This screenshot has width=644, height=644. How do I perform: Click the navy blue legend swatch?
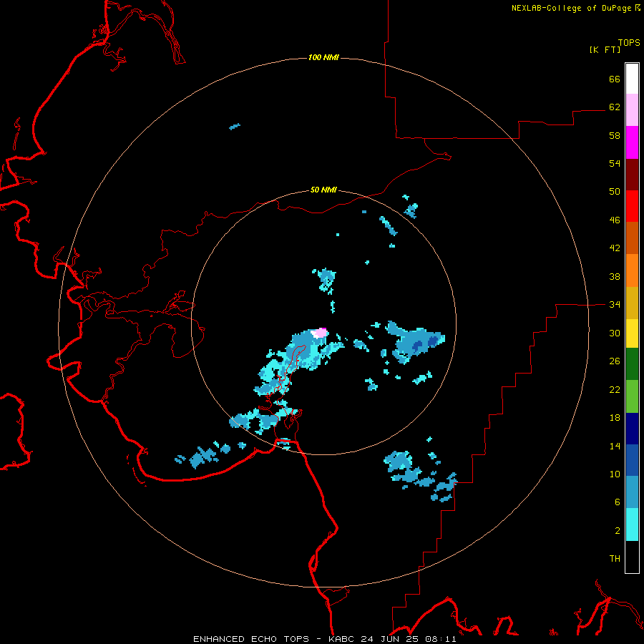pos(632,429)
